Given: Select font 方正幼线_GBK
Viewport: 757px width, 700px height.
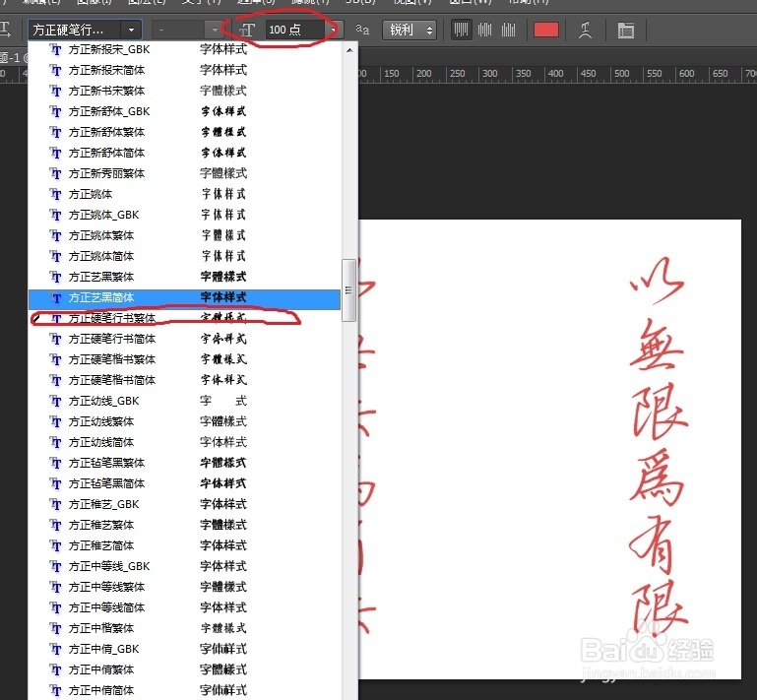Looking at the screenshot, I should [184, 401].
